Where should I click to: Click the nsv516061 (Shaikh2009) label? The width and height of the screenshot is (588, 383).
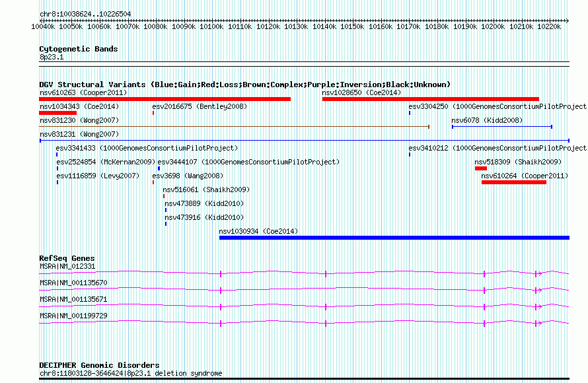click(206, 190)
